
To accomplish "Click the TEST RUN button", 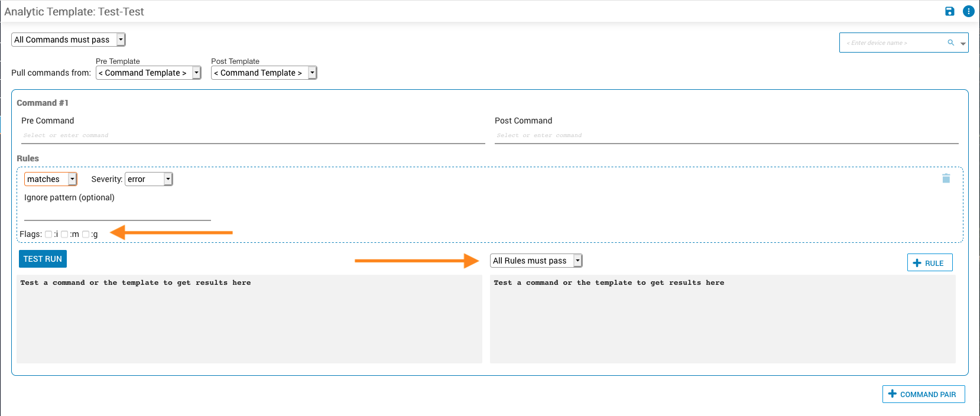I will click(x=43, y=259).
